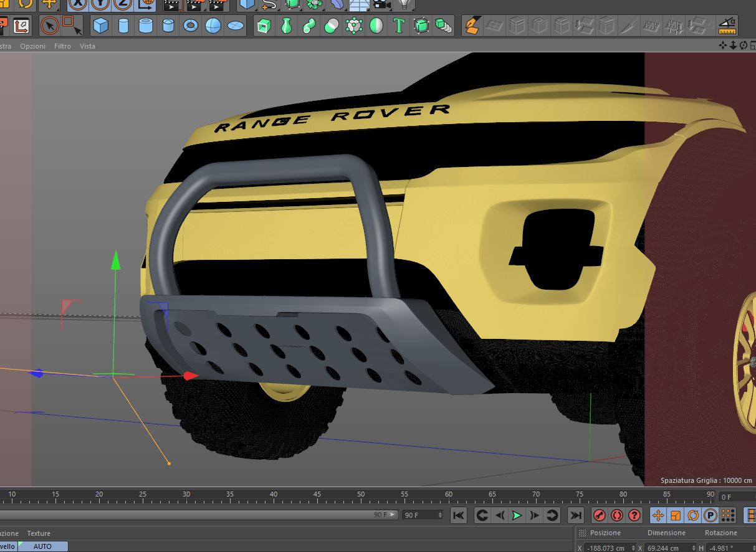Open render settings clapboard icon
The height and width of the screenshot is (552, 756).
[x=218, y=5]
